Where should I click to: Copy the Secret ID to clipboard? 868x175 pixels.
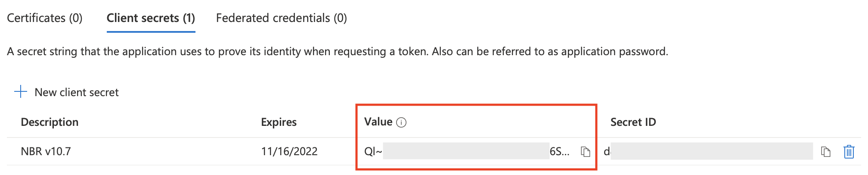click(x=825, y=152)
